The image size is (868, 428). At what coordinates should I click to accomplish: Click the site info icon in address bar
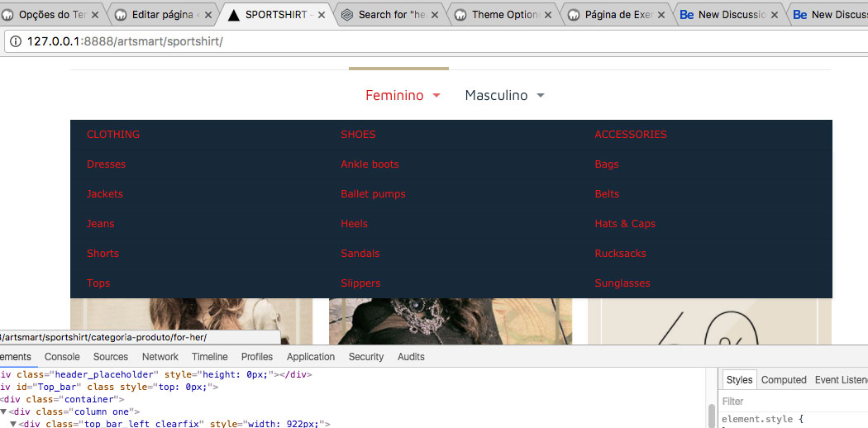tap(15, 41)
